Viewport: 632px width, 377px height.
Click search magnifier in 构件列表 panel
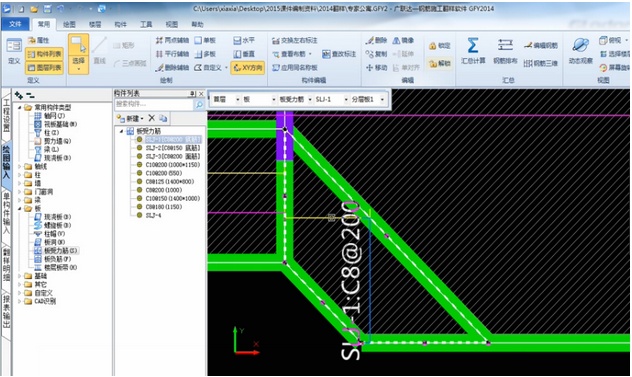(x=199, y=104)
